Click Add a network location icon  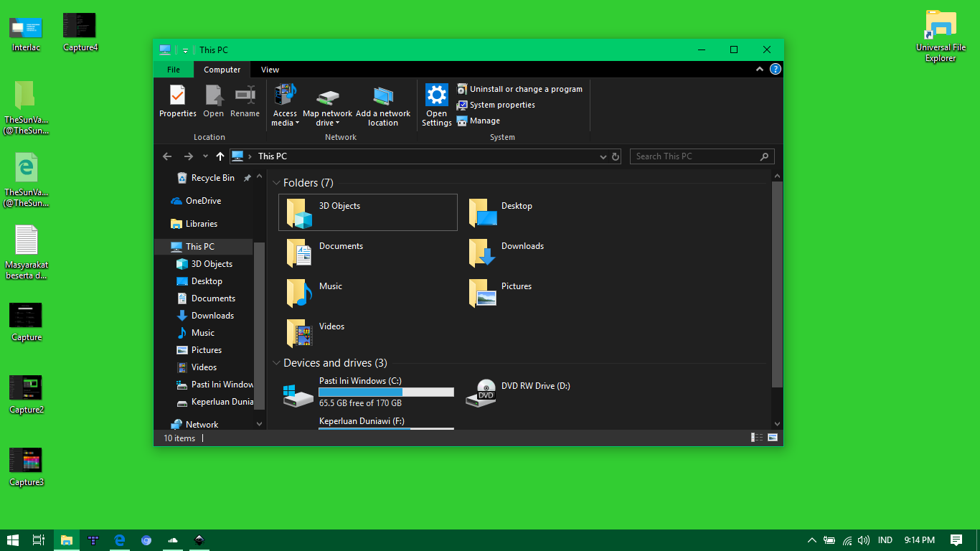tap(383, 97)
